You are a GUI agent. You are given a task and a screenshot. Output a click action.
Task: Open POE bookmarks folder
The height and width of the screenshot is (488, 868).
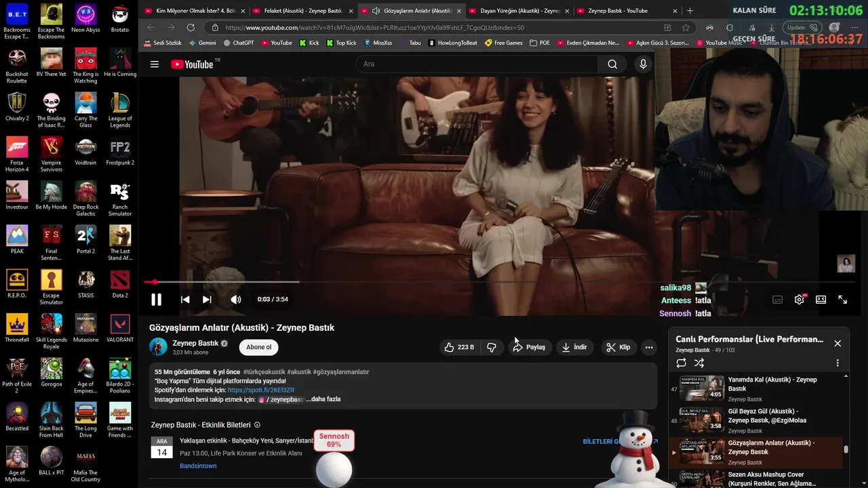click(540, 43)
